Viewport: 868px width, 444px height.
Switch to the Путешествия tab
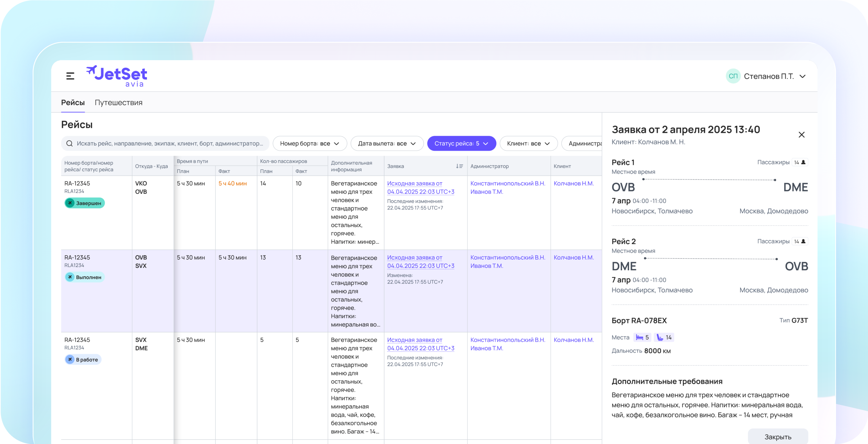118,103
